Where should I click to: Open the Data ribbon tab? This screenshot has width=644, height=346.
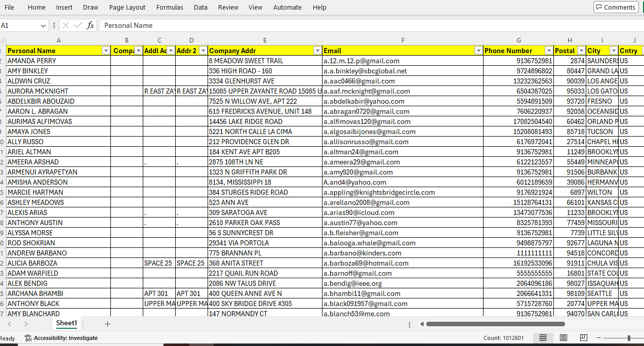click(200, 7)
